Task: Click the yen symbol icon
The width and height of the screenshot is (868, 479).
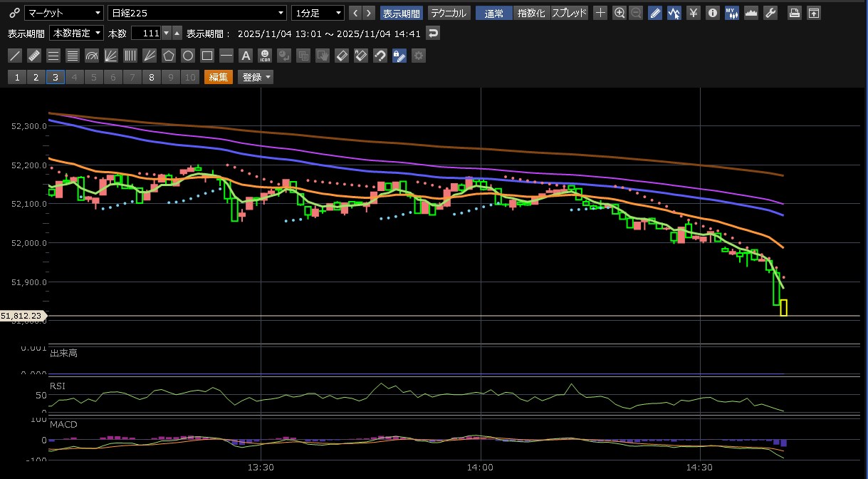Action: click(693, 13)
